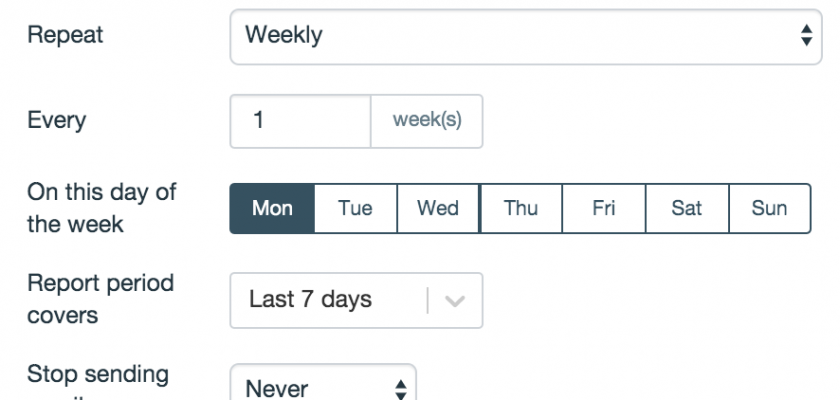Click the week(s) unit addon
840x400 pixels.
[427, 121]
